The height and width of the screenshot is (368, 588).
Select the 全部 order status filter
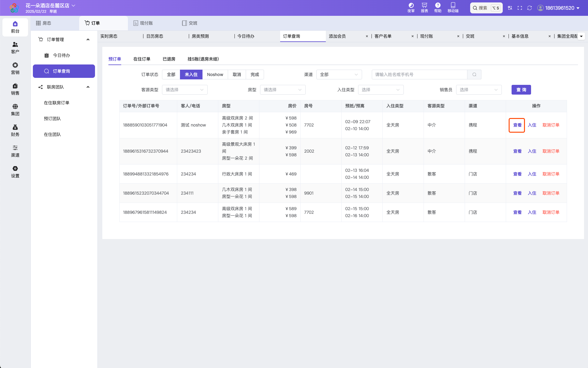click(171, 75)
